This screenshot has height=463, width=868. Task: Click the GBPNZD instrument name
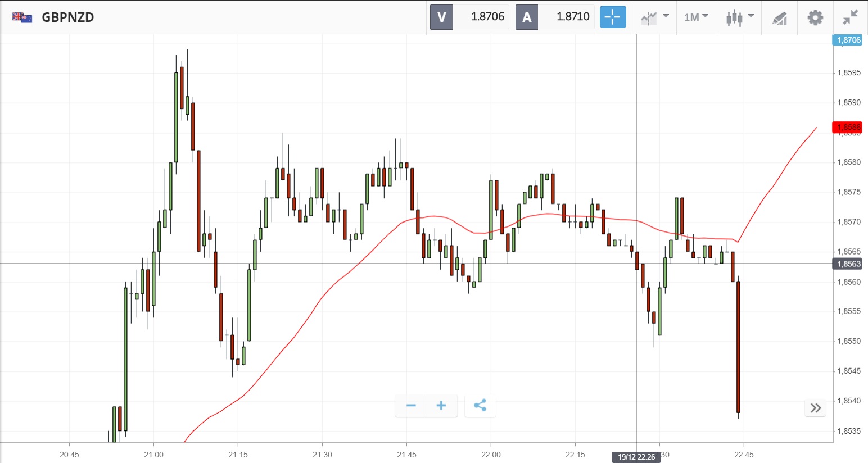click(x=68, y=17)
